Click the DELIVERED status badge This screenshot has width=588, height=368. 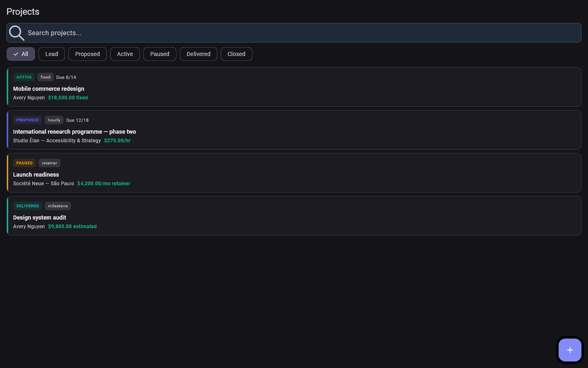28,206
